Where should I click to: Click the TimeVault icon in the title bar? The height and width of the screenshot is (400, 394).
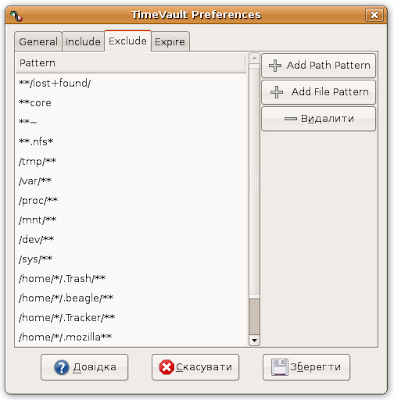16,15
